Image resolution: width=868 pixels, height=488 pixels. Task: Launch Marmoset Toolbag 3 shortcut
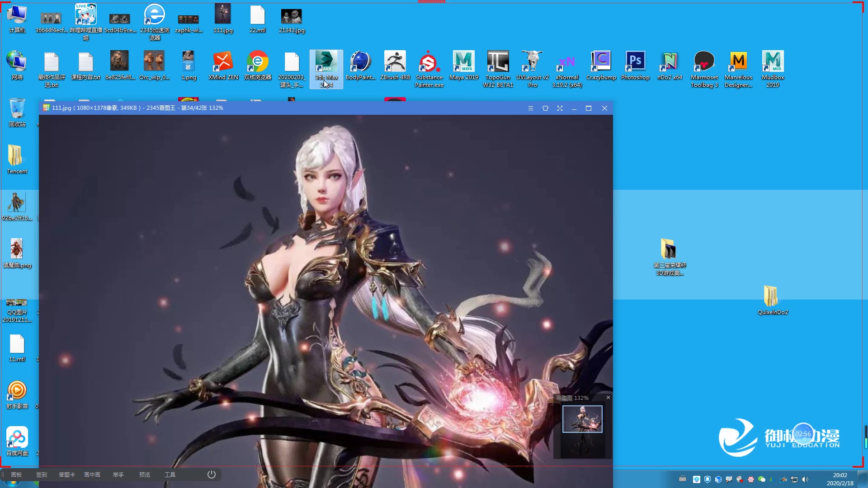[x=704, y=69]
